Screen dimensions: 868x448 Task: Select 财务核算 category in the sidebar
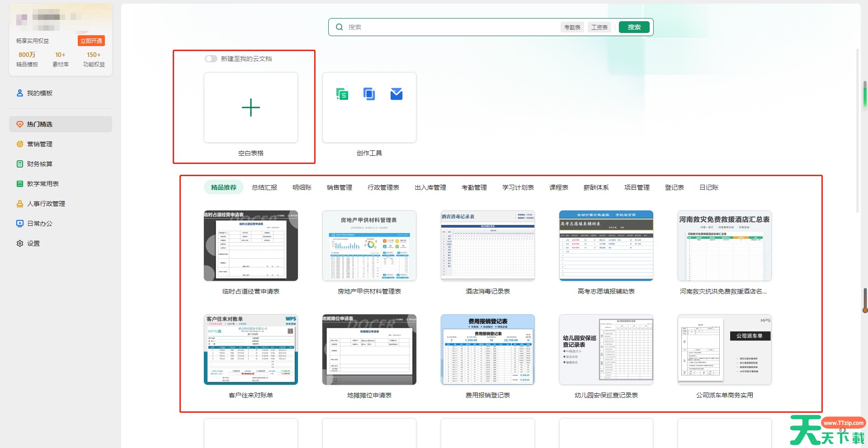tap(40, 164)
